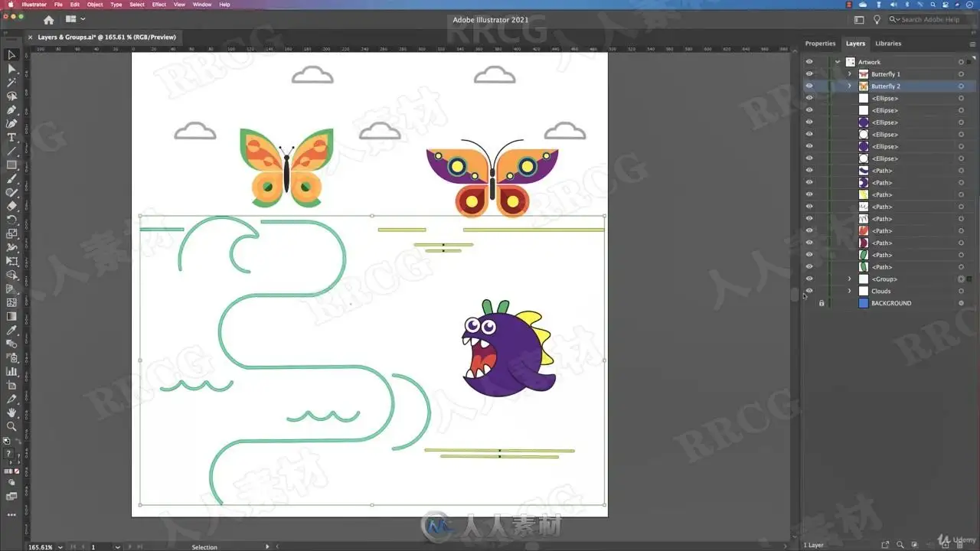Hide the Butterfly 1 layer

[809, 74]
